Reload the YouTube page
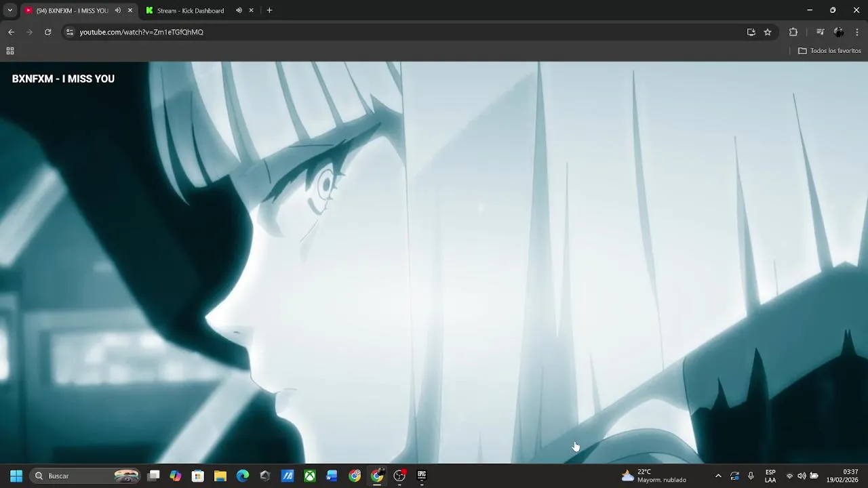This screenshot has width=868, height=488. click(x=47, y=32)
